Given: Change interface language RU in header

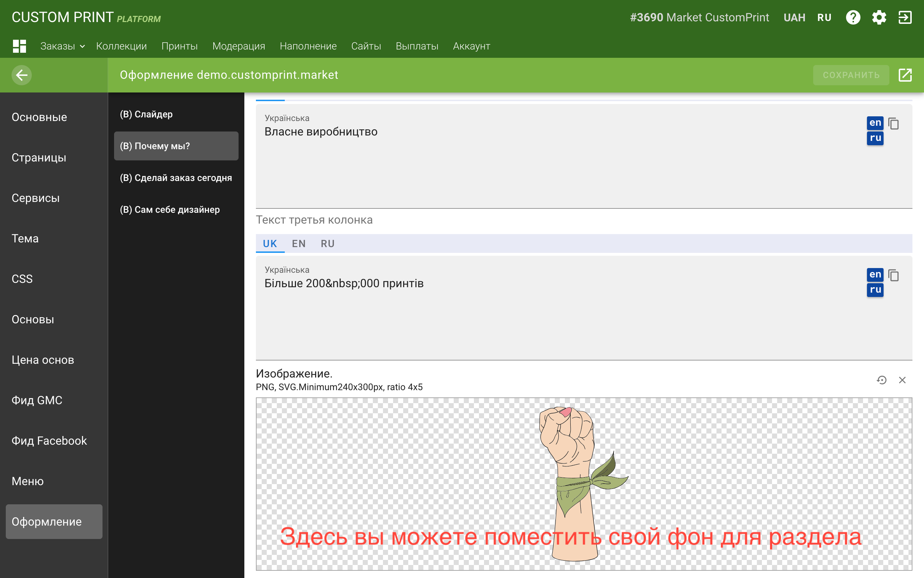Looking at the screenshot, I should coord(824,18).
